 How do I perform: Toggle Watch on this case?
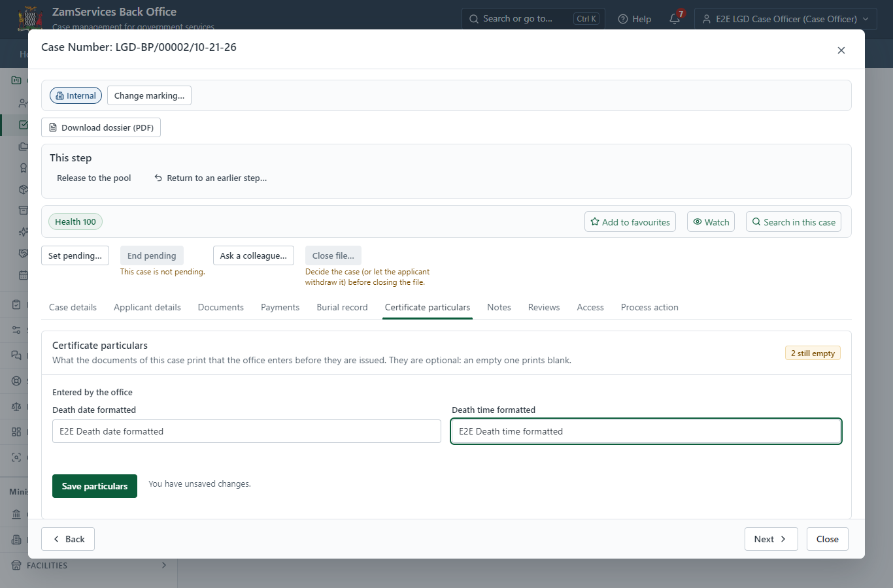pos(711,222)
